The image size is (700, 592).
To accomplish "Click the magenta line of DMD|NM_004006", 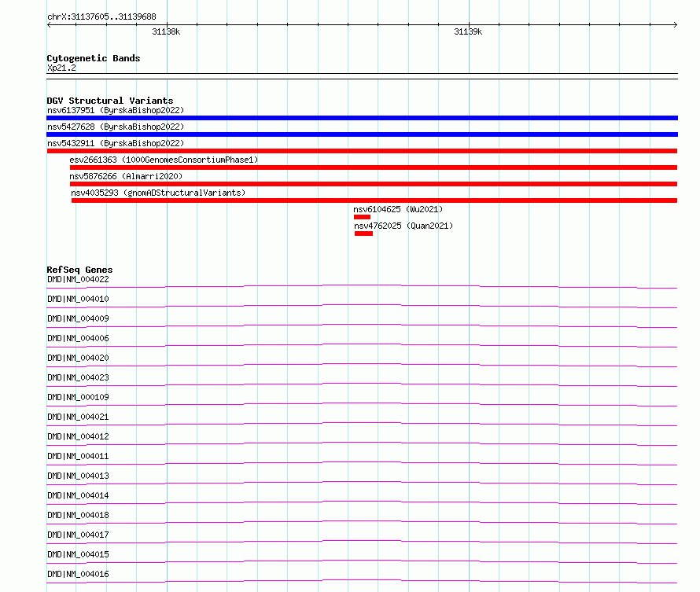I will [x=362, y=345].
